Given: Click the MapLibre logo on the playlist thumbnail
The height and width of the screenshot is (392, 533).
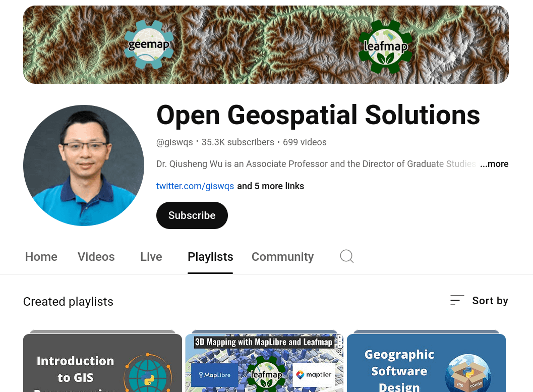Looking at the screenshot, I should [215, 375].
